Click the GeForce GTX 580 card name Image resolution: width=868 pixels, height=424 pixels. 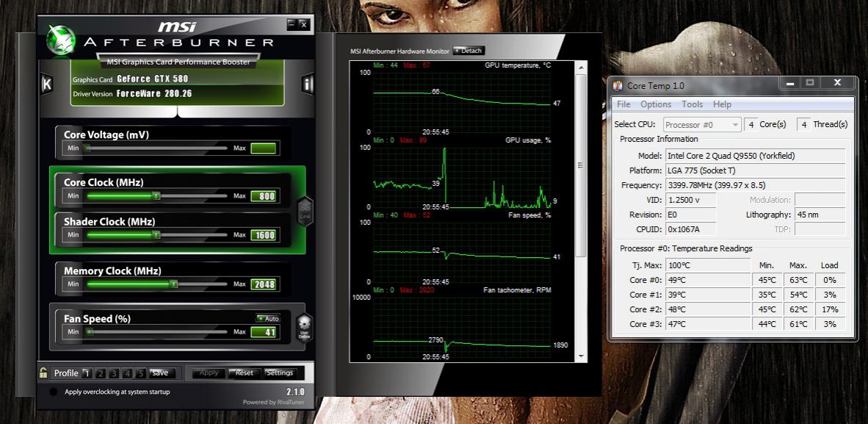(152, 79)
